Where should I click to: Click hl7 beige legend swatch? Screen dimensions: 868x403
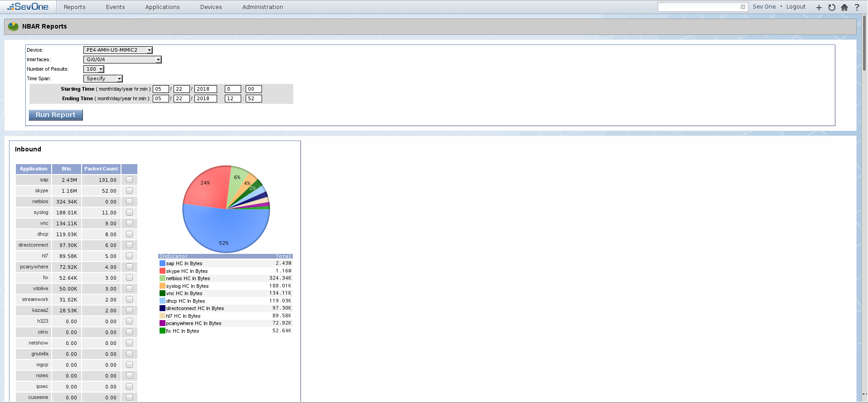162,316
